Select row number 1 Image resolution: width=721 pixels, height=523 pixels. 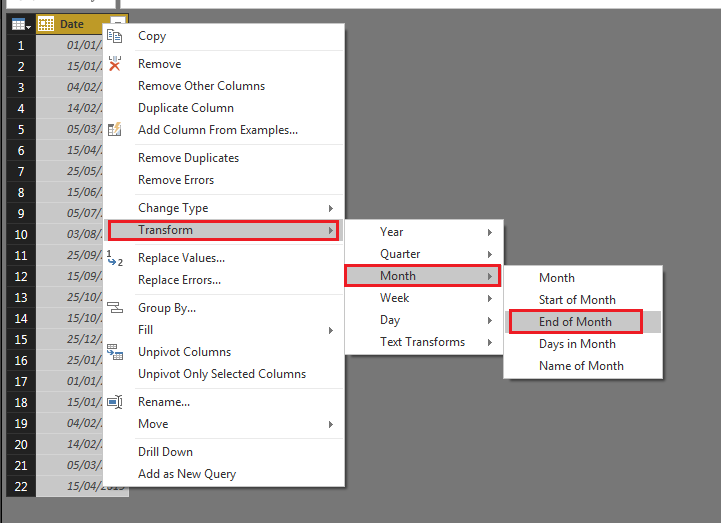(21, 46)
